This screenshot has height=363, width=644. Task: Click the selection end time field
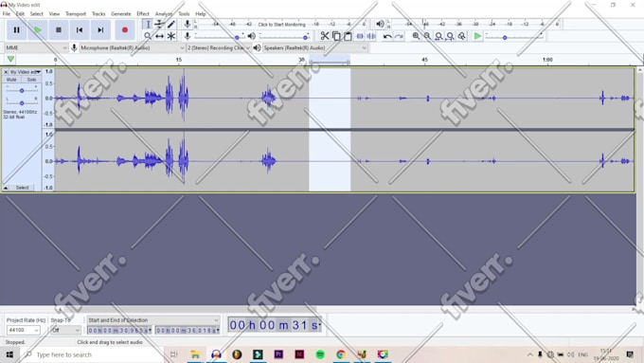[x=188, y=330]
